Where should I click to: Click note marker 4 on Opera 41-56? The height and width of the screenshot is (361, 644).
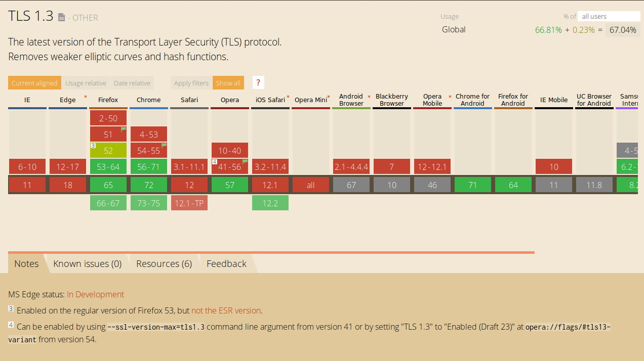point(215,162)
